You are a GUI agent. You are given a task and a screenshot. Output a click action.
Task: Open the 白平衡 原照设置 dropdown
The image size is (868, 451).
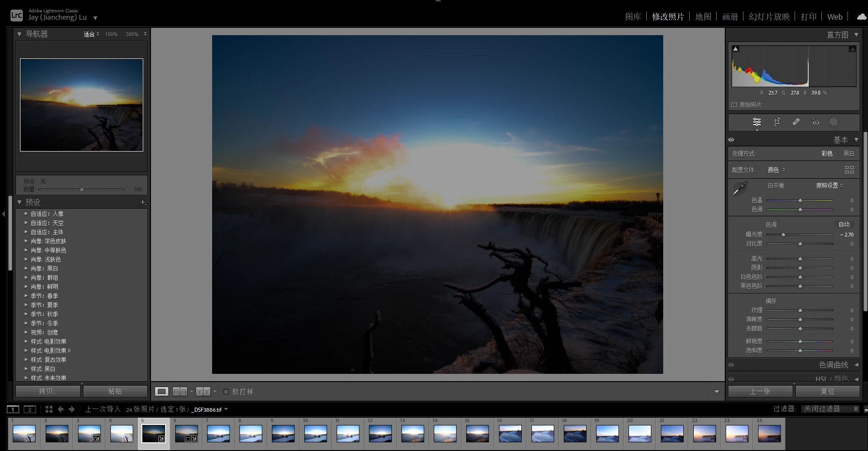[829, 185]
